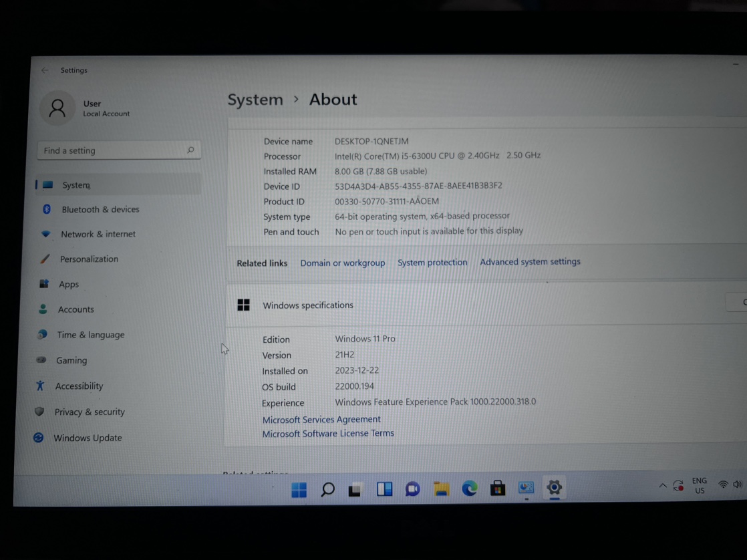Click the Bluetooth icon in sidebar
The image size is (747, 560).
(x=47, y=208)
